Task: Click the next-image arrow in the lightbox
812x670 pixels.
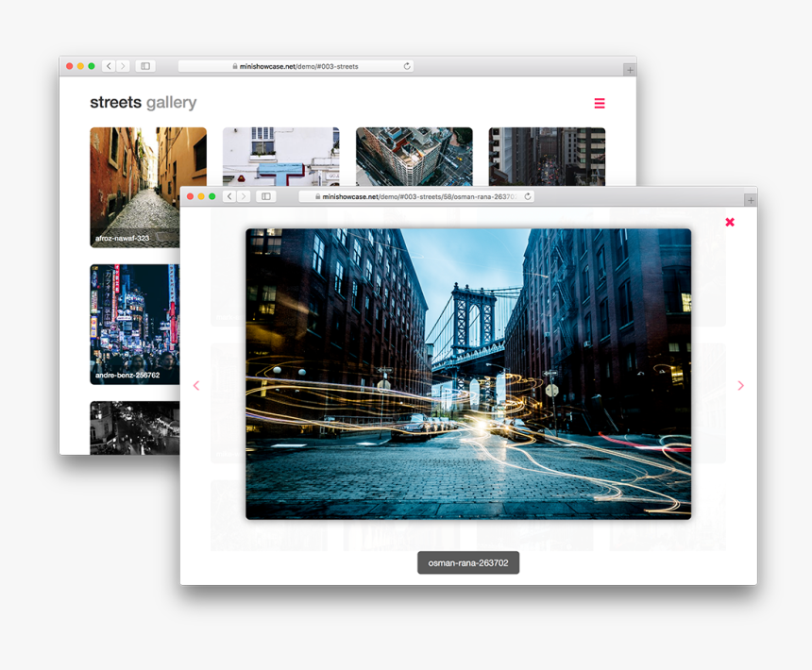Action: (x=740, y=385)
